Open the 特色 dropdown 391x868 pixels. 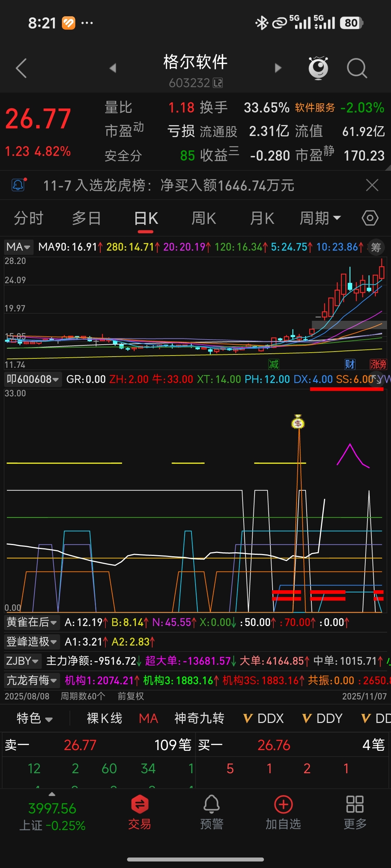35,718
